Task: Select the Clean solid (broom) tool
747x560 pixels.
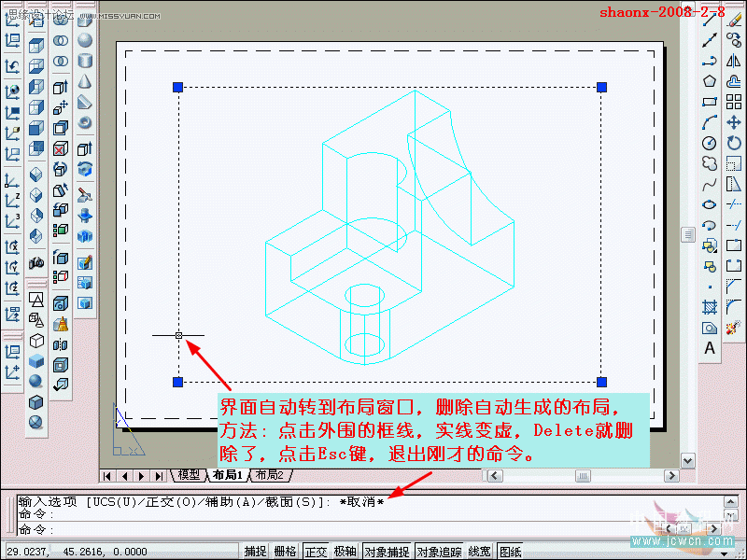Action: [61, 324]
